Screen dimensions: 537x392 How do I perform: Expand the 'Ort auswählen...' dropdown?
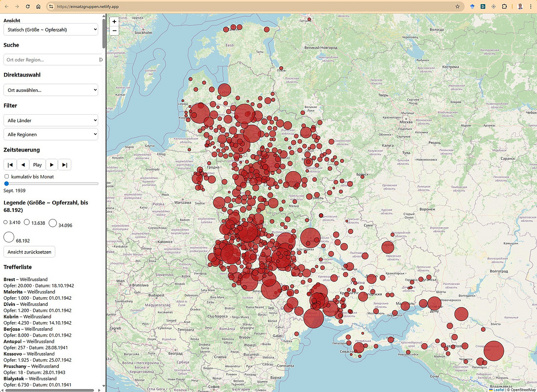(x=51, y=90)
